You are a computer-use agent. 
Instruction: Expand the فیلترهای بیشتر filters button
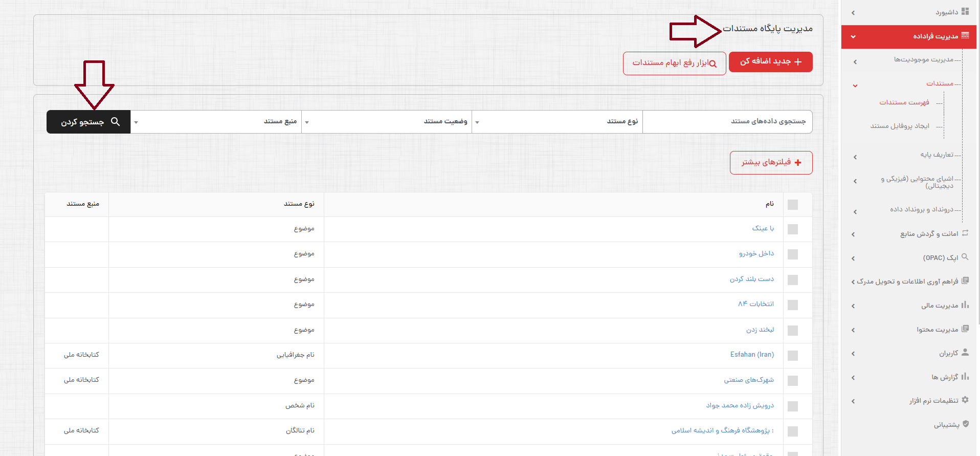pos(771,163)
